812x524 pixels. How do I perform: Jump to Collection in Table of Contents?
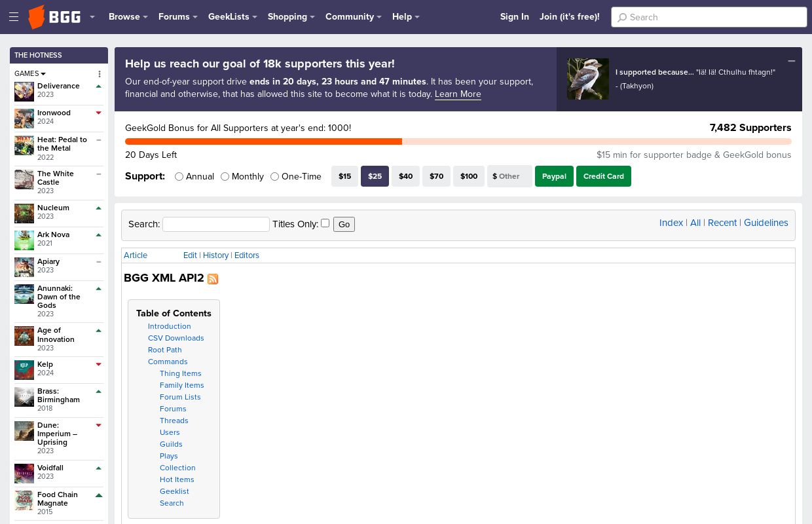[x=177, y=468]
